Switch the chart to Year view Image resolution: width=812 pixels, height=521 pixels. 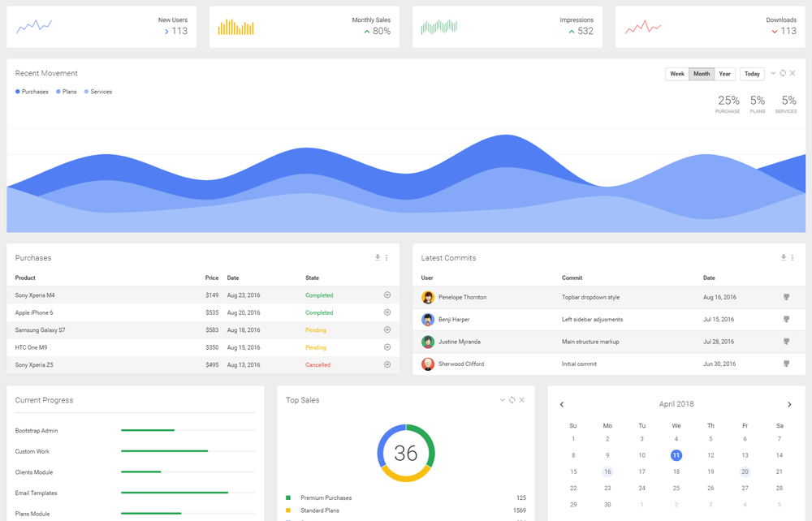724,73
